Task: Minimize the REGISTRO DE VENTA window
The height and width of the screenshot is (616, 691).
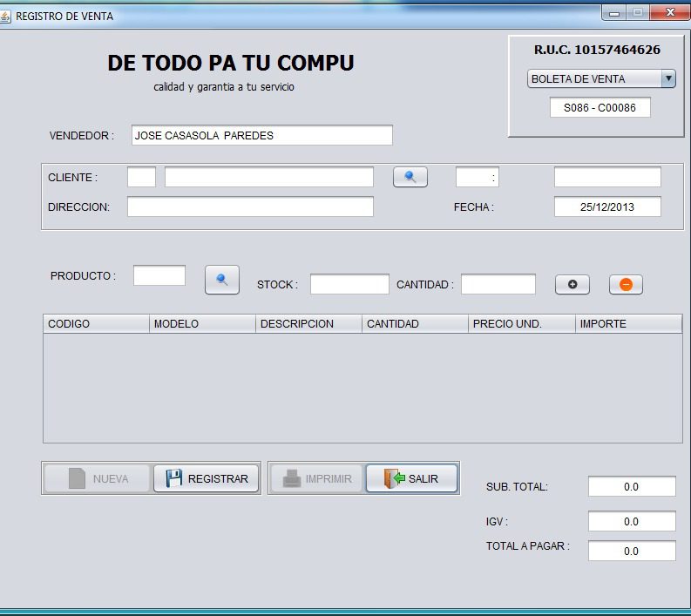Action: pyautogui.click(x=613, y=13)
